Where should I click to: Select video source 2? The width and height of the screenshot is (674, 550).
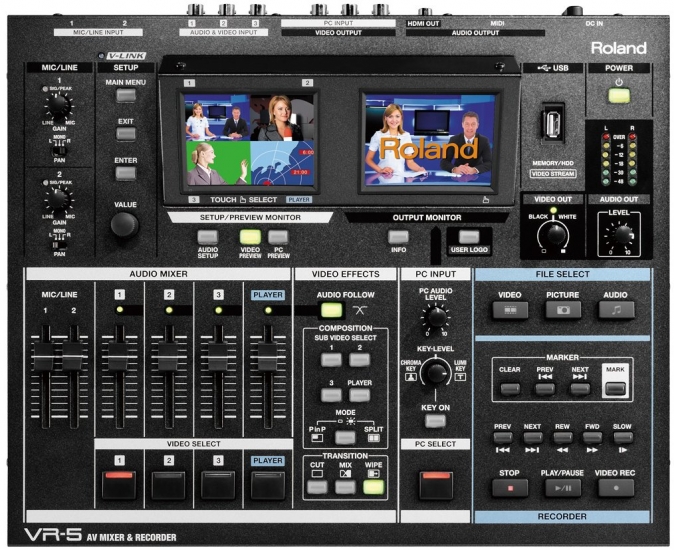point(168,485)
